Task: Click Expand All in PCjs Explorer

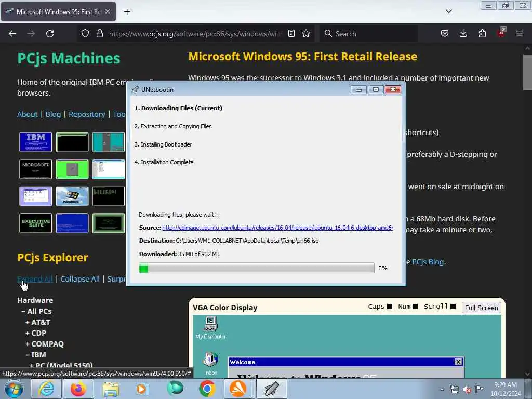Action: click(35, 279)
